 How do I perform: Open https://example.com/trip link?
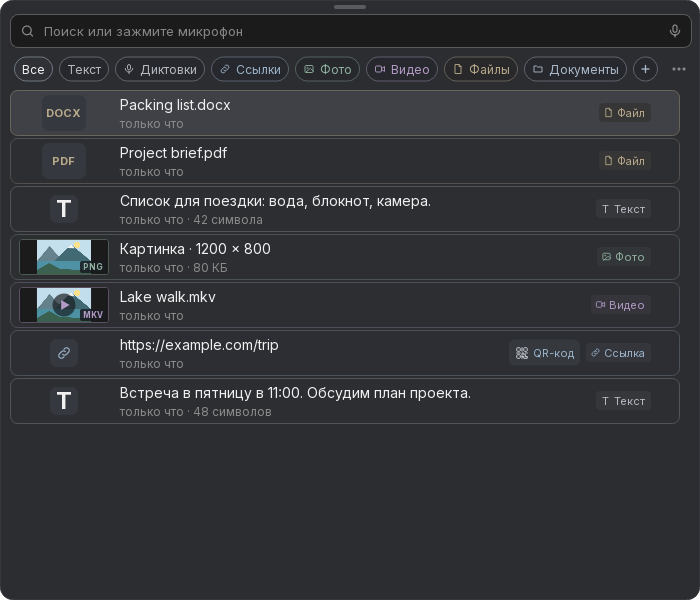click(199, 345)
